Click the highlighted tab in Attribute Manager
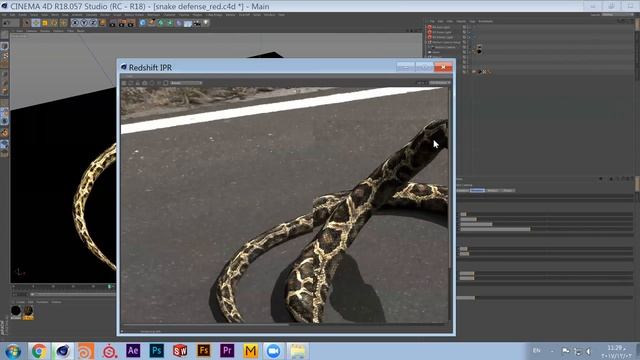Viewport: 640px width, 360px height. tap(477, 190)
